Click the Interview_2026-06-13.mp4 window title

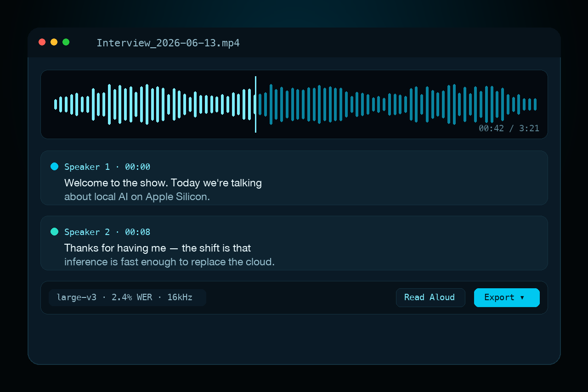coord(168,43)
